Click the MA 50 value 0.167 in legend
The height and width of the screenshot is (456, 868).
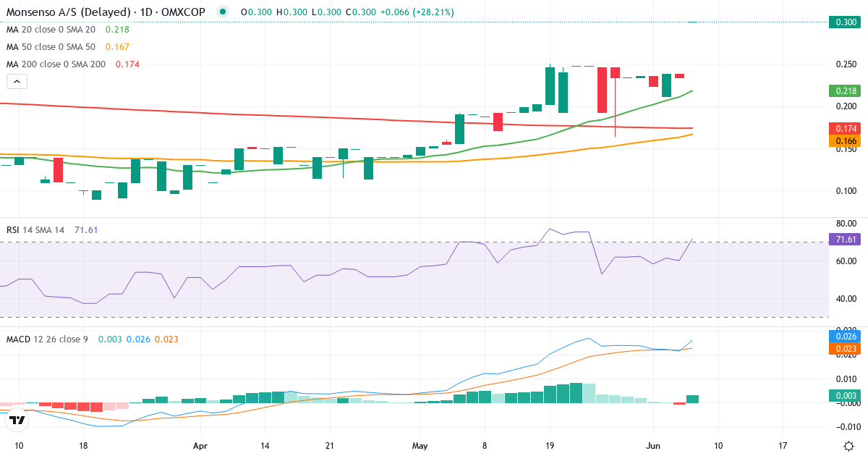click(x=117, y=47)
